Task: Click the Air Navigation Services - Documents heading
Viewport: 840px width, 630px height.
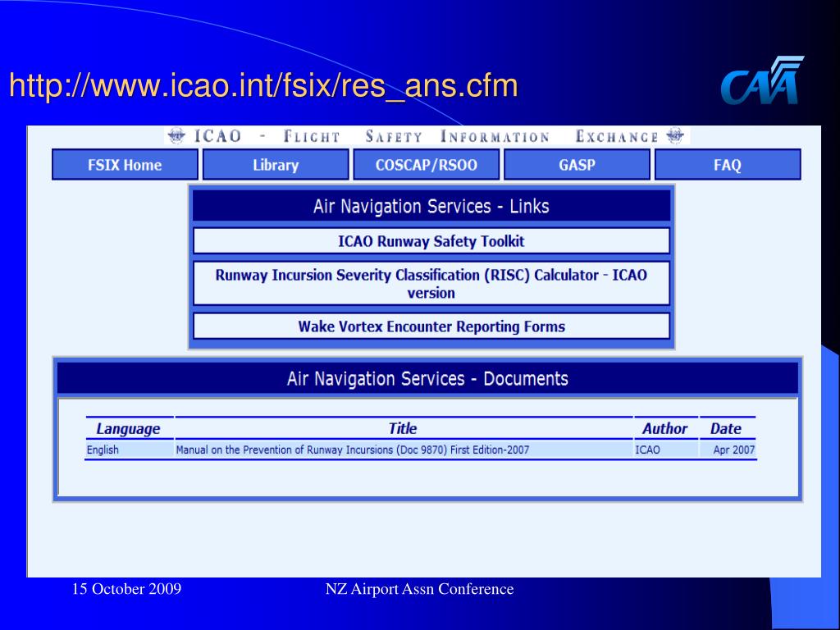Action: point(427,379)
